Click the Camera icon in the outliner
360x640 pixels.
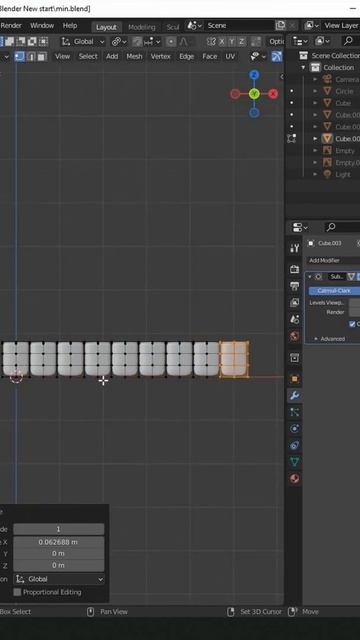pyautogui.click(x=327, y=79)
